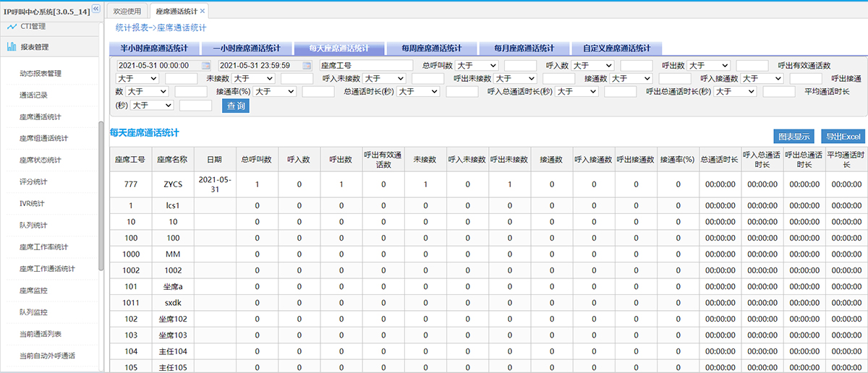
Task: Open 总呼叫数 comparison dropdown
Action: (x=476, y=65)
